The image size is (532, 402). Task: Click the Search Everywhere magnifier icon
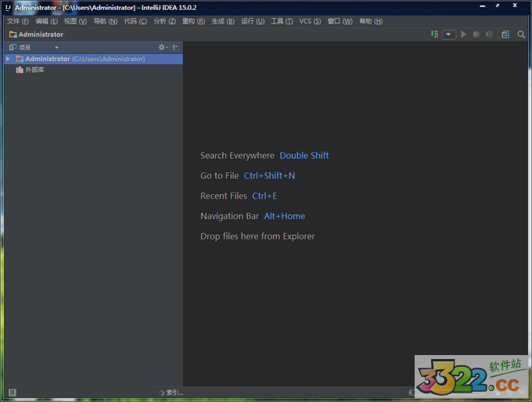click(521, 34)
